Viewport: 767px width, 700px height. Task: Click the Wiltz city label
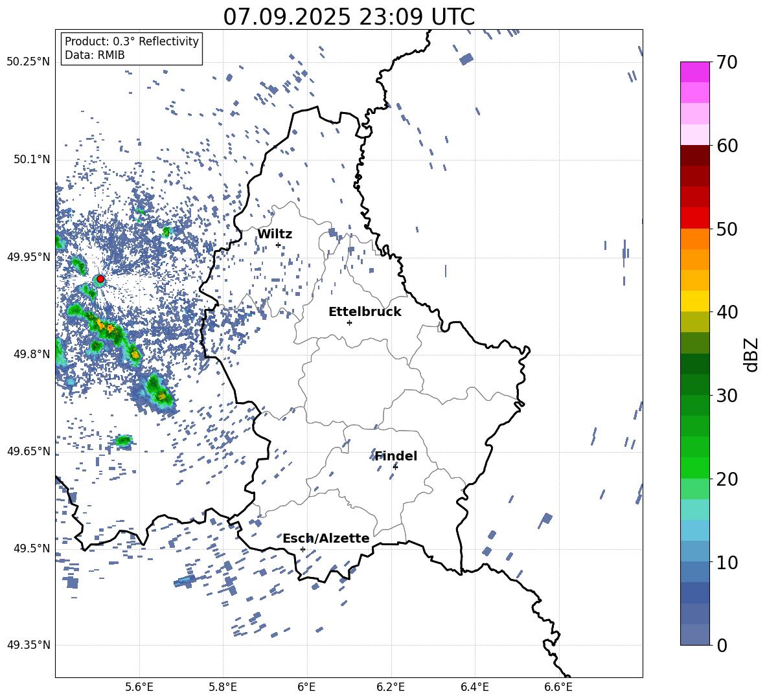tap(275, 234)
